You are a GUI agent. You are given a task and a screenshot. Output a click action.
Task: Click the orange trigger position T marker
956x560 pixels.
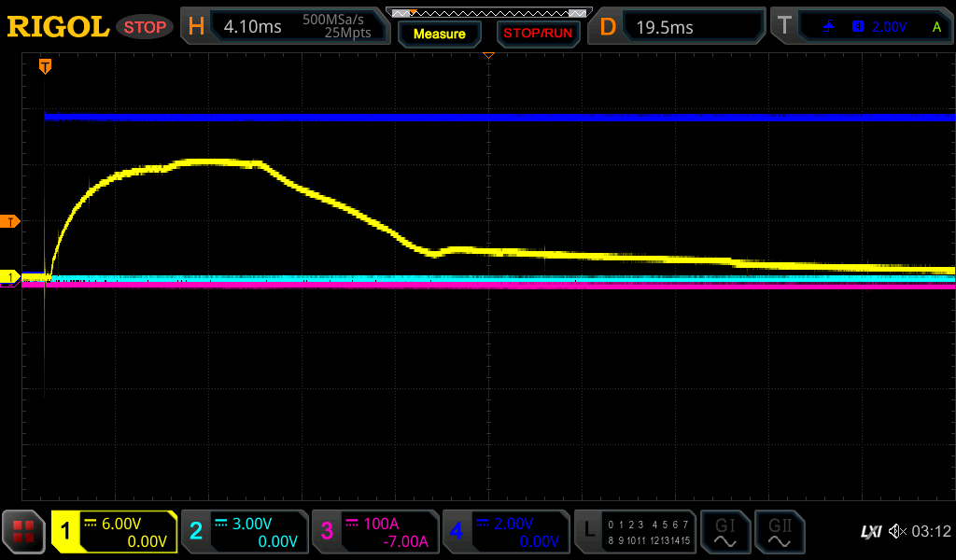tap(44, 66)
